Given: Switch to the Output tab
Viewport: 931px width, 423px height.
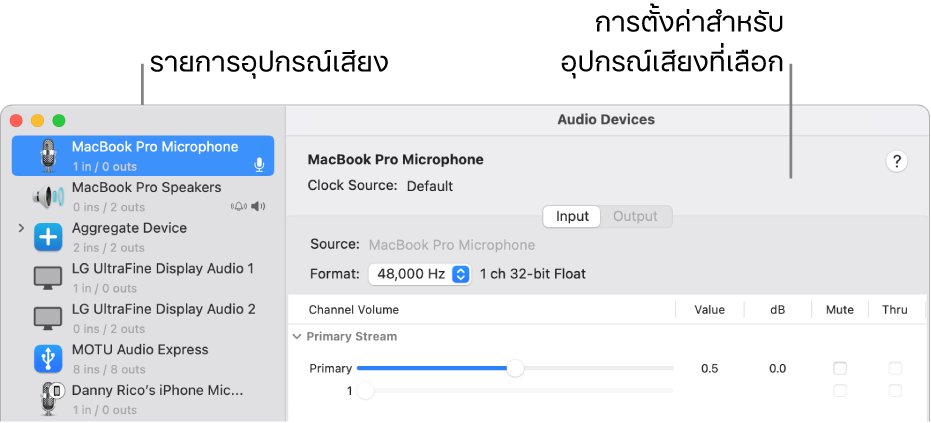Looking at the screenshot, I should pyautogui.click(x=635, y=216).
